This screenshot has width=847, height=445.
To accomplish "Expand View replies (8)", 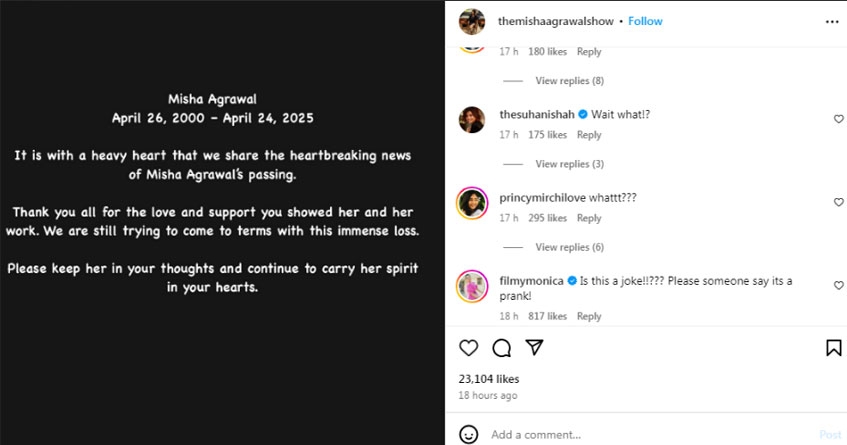I will tap(569, 80).
